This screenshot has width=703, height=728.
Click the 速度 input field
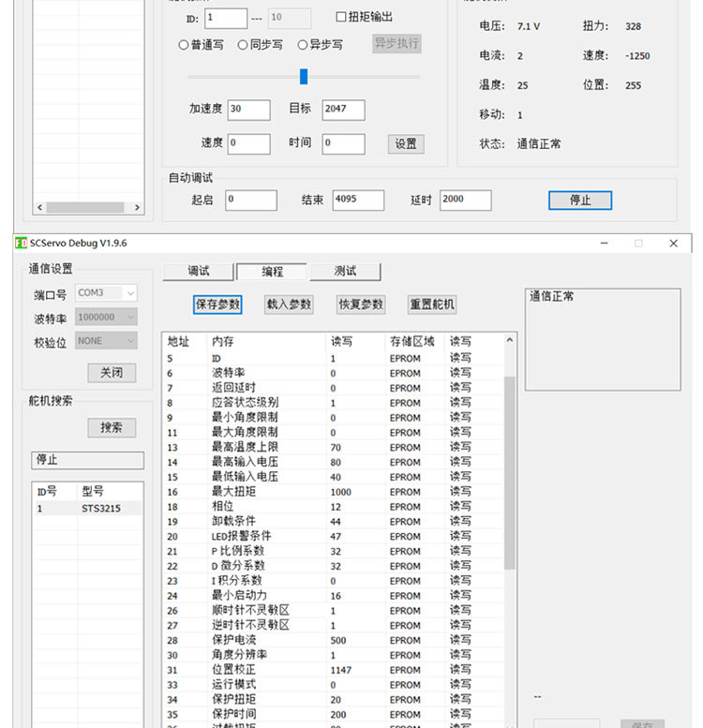click(249, 144)
